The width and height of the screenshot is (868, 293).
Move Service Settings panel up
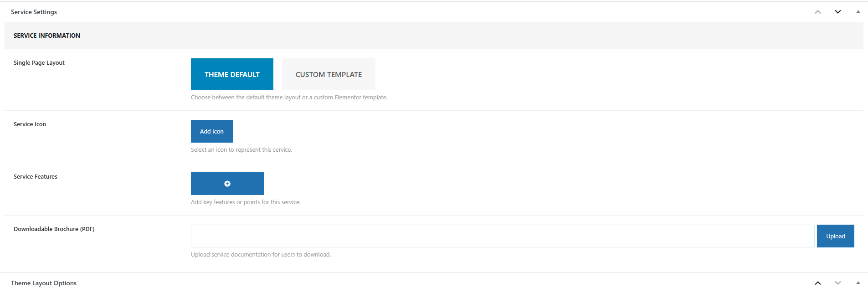[818, 12]
